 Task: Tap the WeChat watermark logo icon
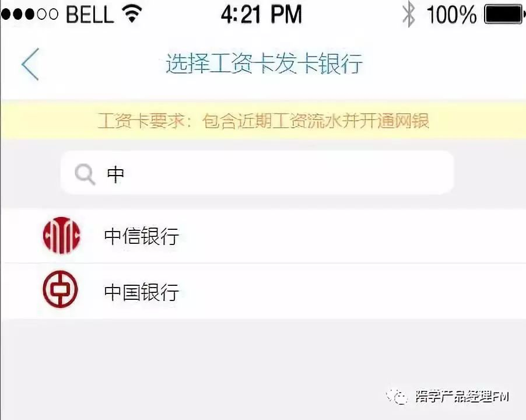pos(397,397)
